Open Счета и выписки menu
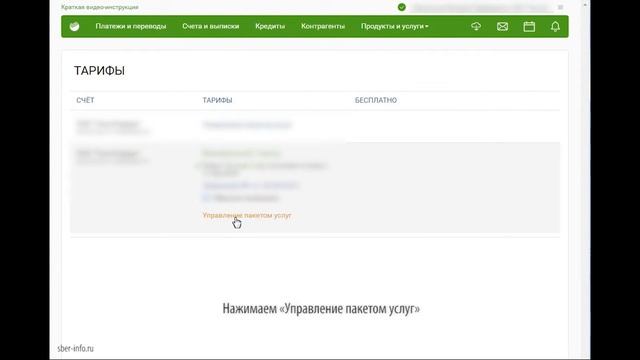Viewport: 640px width, 360px height. pyautogui.click(x=211, y=26)
